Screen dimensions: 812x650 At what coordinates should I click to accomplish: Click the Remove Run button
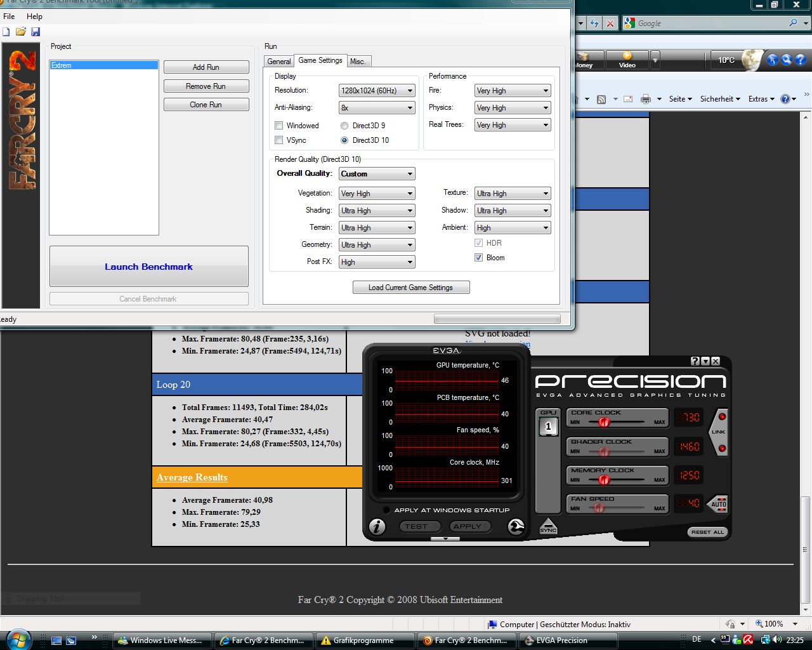click(x=206, y=86)
